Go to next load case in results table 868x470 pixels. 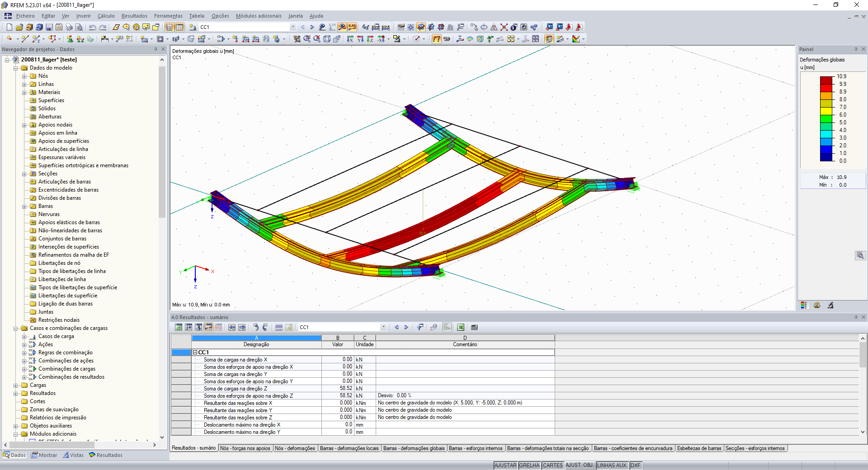coord(406,327)
